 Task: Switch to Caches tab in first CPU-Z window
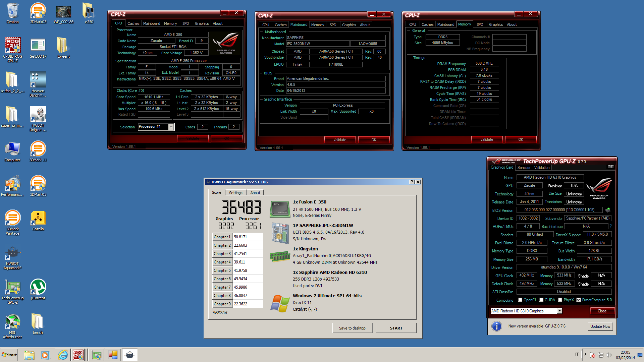[x=133, y=23]
